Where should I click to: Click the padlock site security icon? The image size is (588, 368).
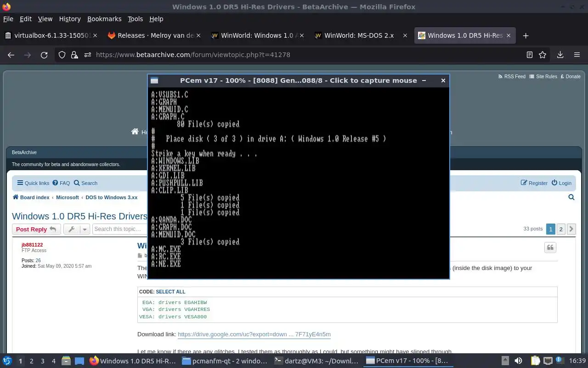(74, 55)
